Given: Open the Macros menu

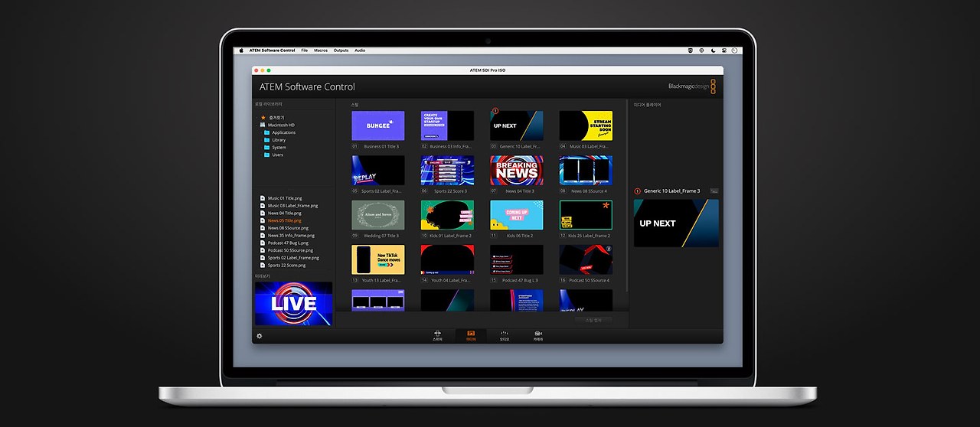Looking at the screenshot, I should coord(321,51).
